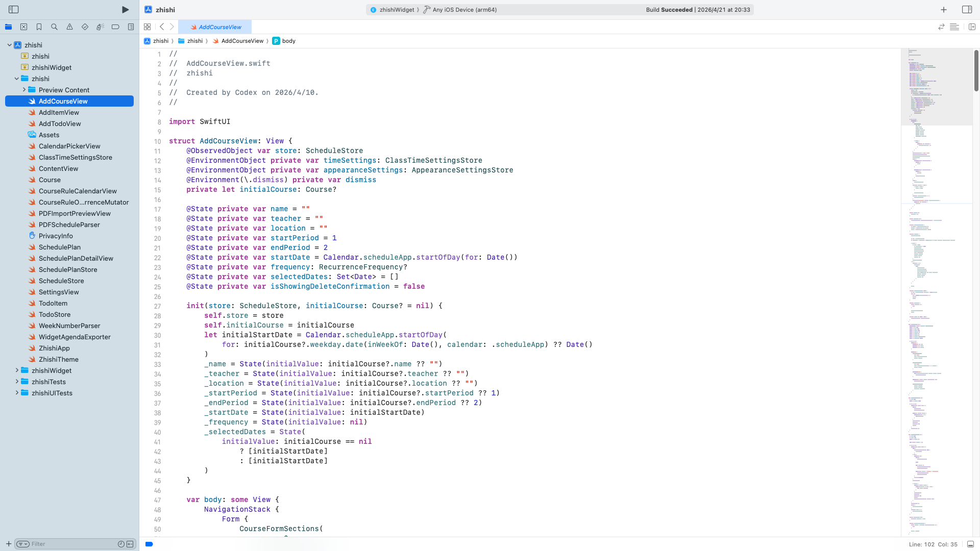This screenshot has width=980, height=551.
Task: Collapse the zhishi group folder
Action: tap(16, 79)
